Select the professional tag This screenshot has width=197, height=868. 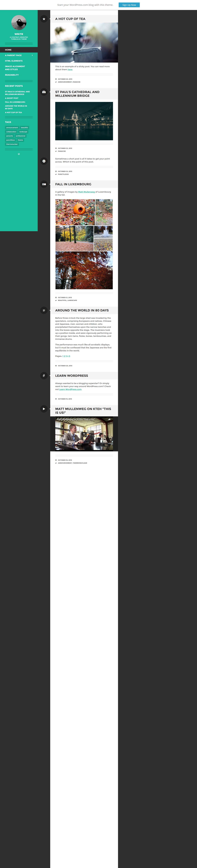(21, 136)
